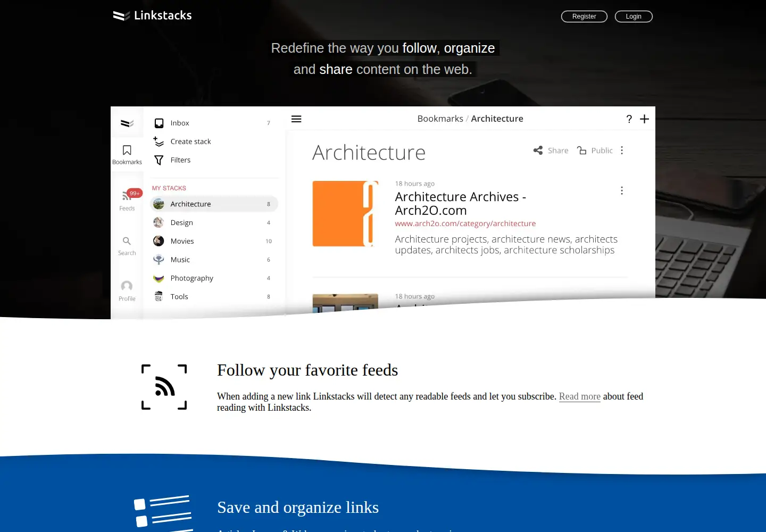Select the Music stack
The height and width of the screenshot is (532, 766).
pyautogui.click(x=214, y=260)
